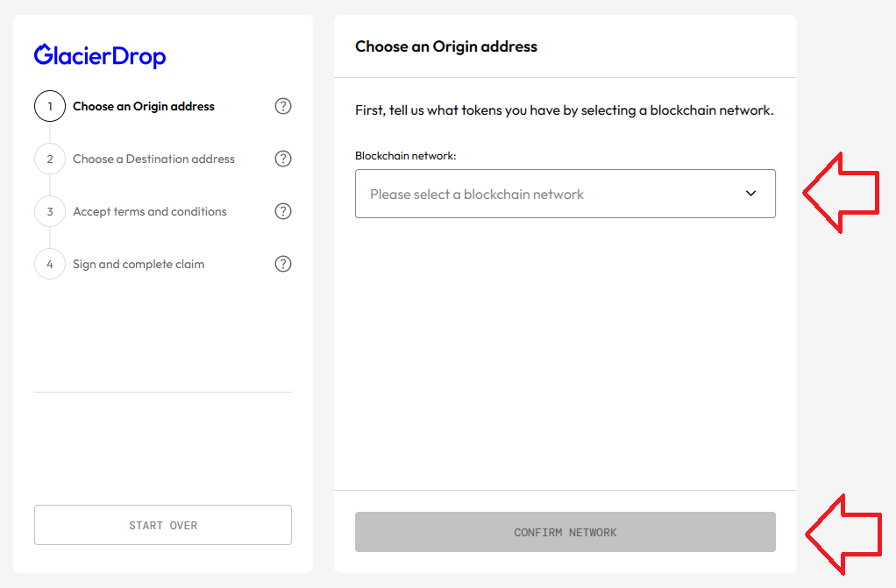Click the step 2 circle indicator
Viewport: 896px width, 588px height.
click(50, 159)
